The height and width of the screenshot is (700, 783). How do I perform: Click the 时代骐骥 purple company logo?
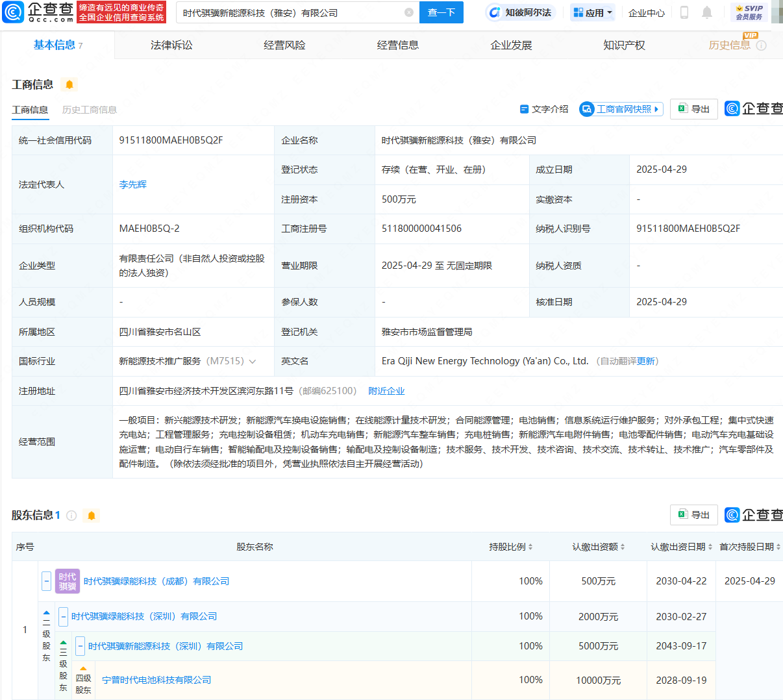point(68,581)
